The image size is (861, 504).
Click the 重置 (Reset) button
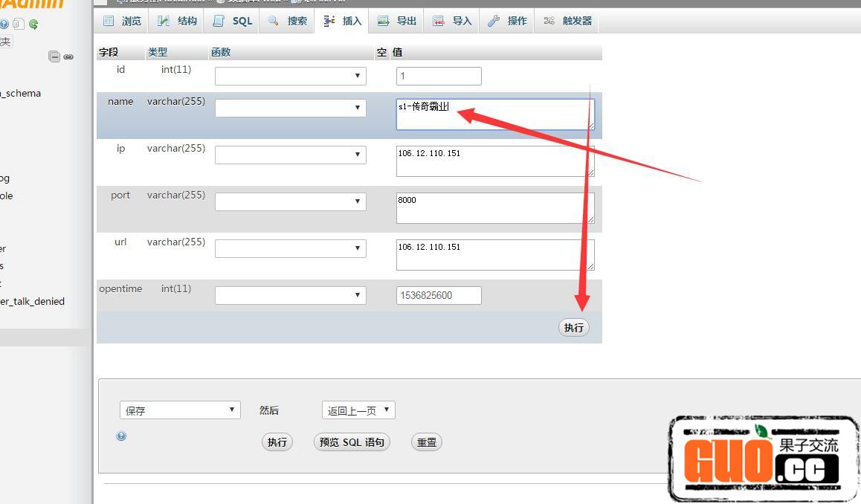(427, 442)
